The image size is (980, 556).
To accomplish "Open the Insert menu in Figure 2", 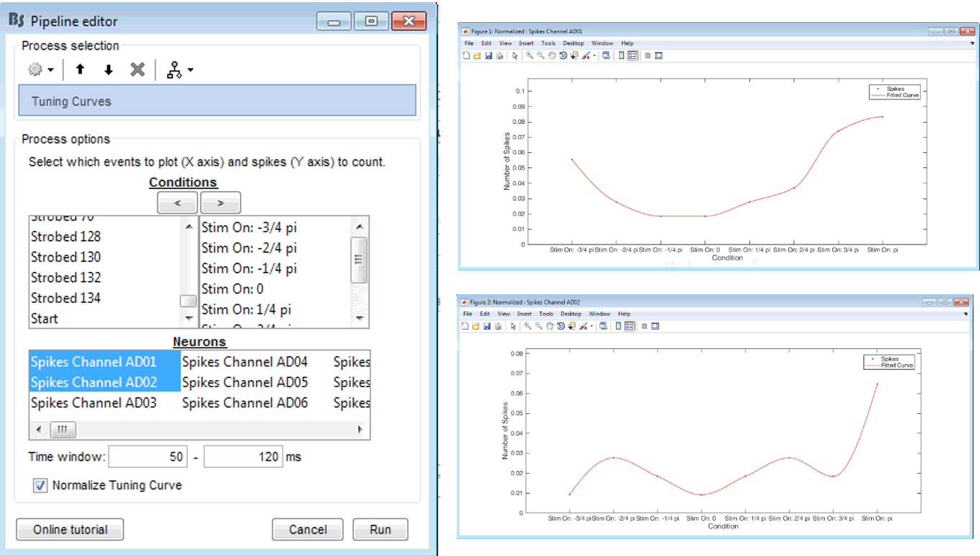I will tap(525, 314).
